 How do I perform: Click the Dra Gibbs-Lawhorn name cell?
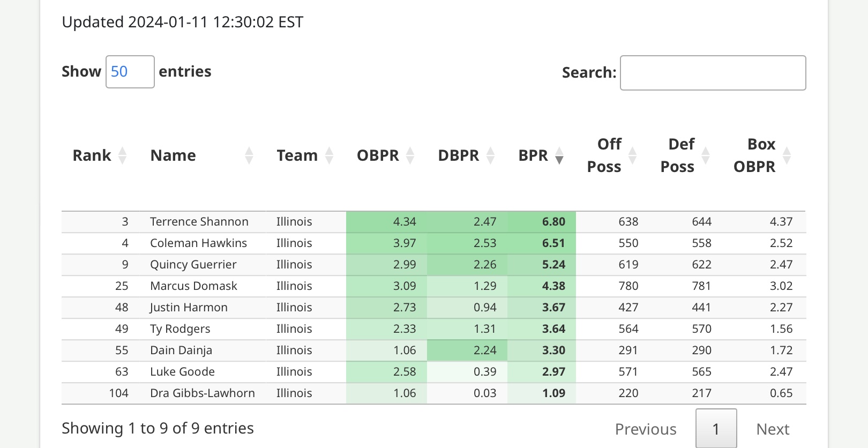click(203, 393)
